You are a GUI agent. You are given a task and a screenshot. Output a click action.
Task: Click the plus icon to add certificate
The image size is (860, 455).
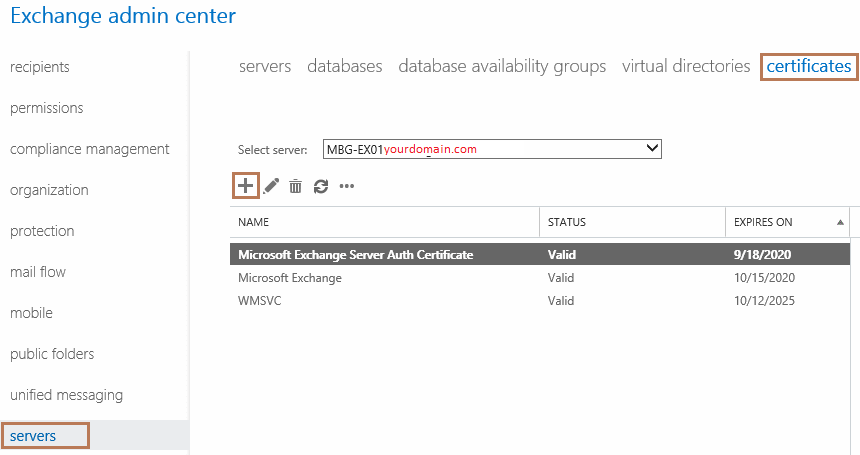[245, 186]
